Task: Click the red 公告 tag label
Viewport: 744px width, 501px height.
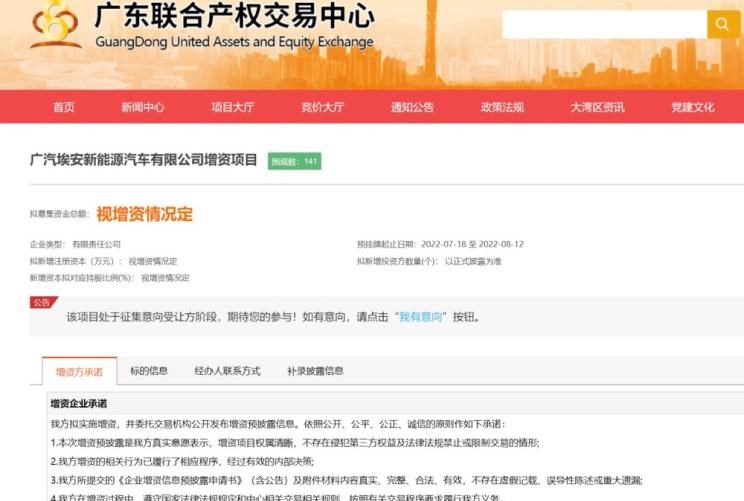Action: [43, 302]
